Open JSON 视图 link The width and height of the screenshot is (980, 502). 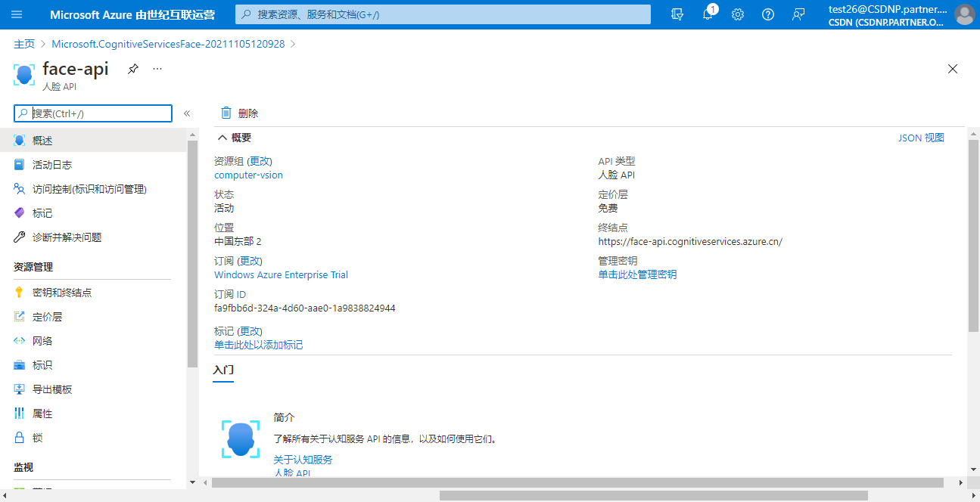click(921, 138)
